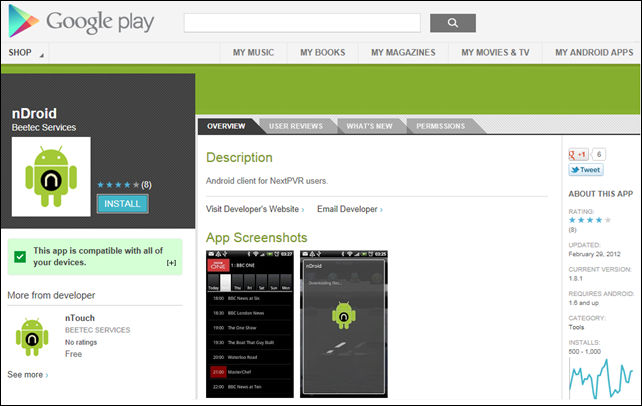
Task: Click the Google +1 button
Action: pyautogui.click(x=578, y=154)
